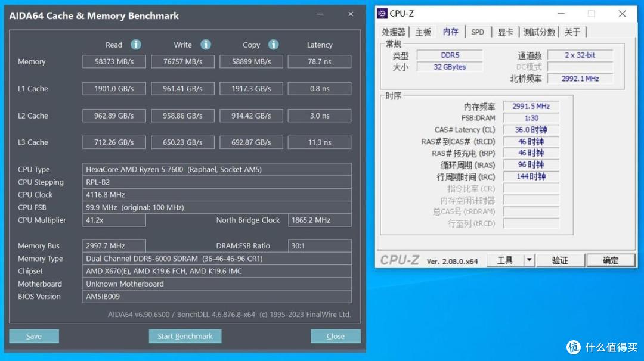Open the 显卡 tab in CPU-Z
The image size is (644, 361).
[505, 32]
